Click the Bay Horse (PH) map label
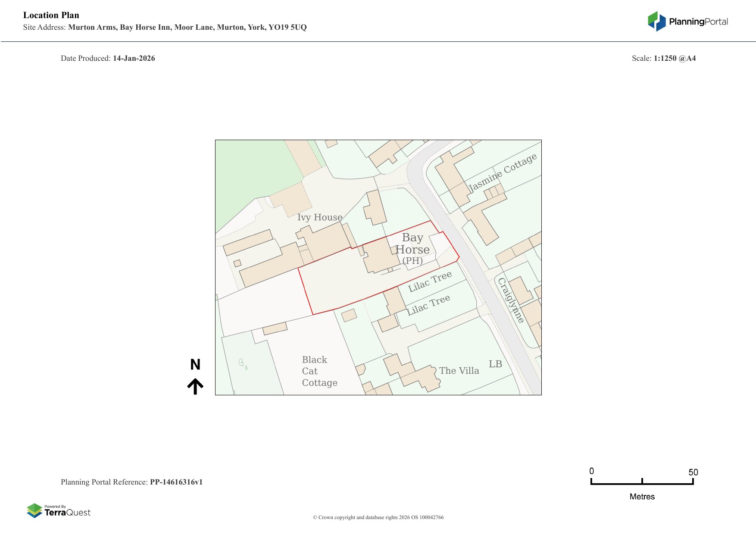This screenshot has width=756, height=535. (x=412, y=249)
